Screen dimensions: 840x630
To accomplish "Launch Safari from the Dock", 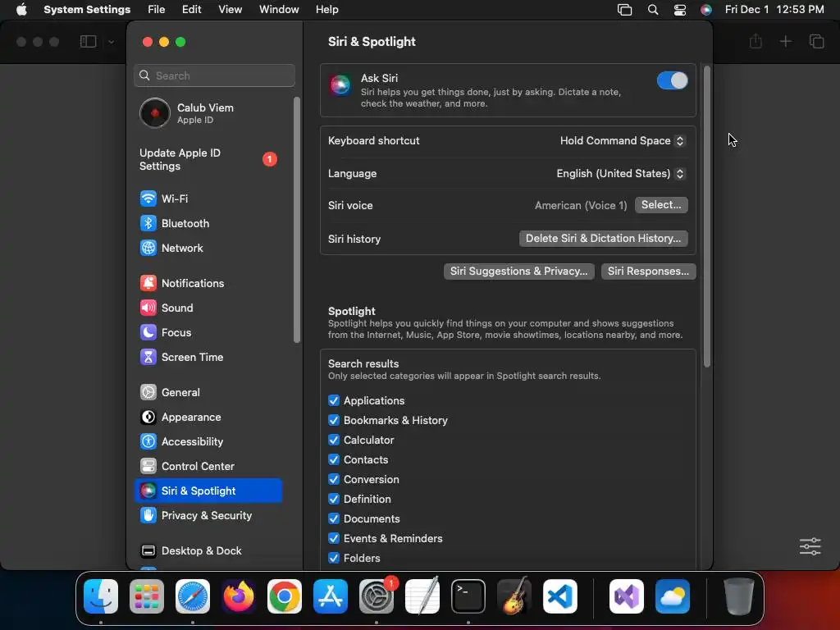I will pos(193,596).
